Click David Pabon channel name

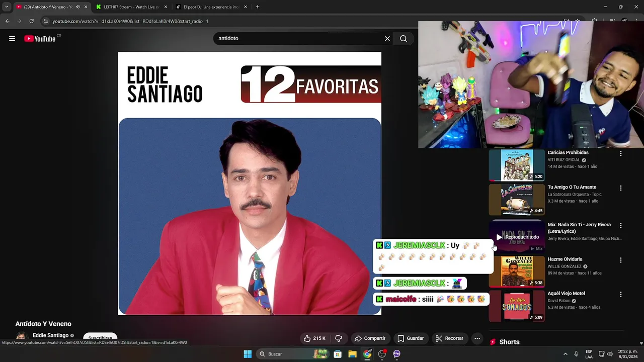(559, 301)
